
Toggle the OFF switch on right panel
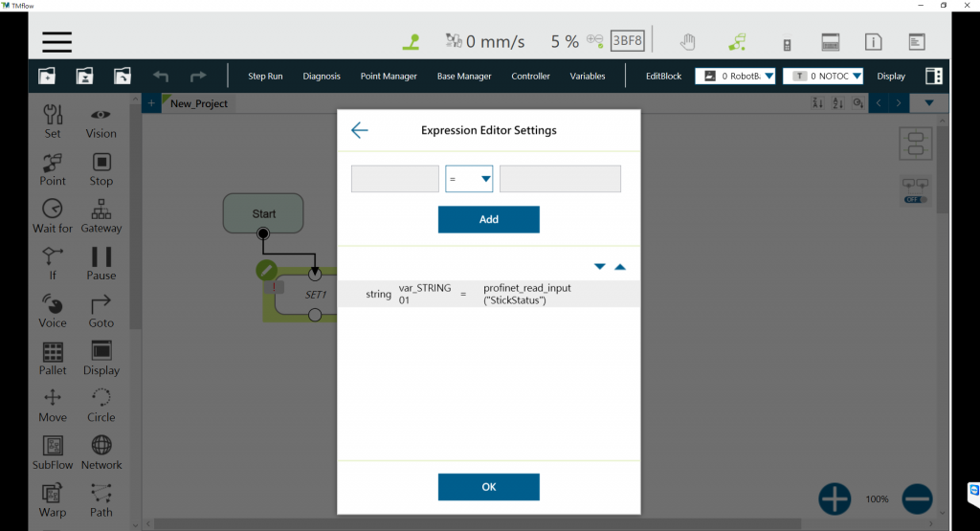pyautogui.click(x=915, y=199)
